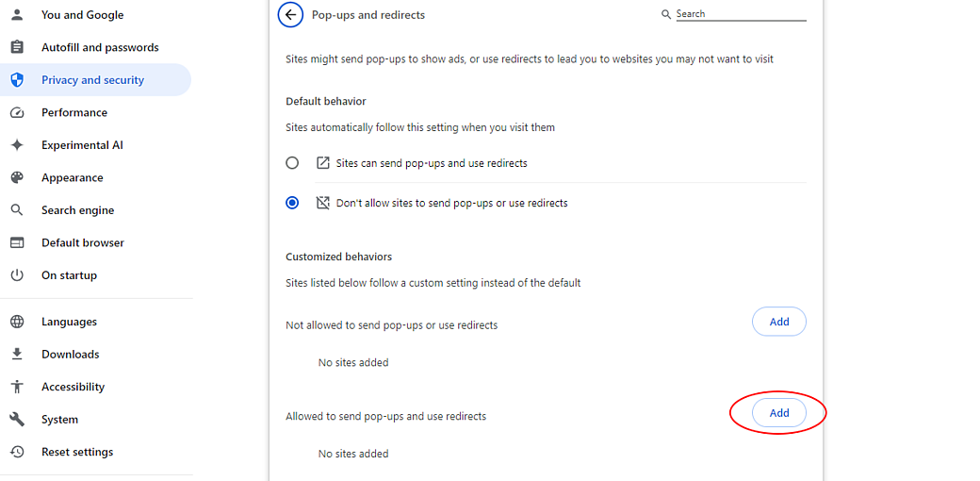Open Languages settings
This screenshot has width=980, height=481.
(x=69, y=322)
